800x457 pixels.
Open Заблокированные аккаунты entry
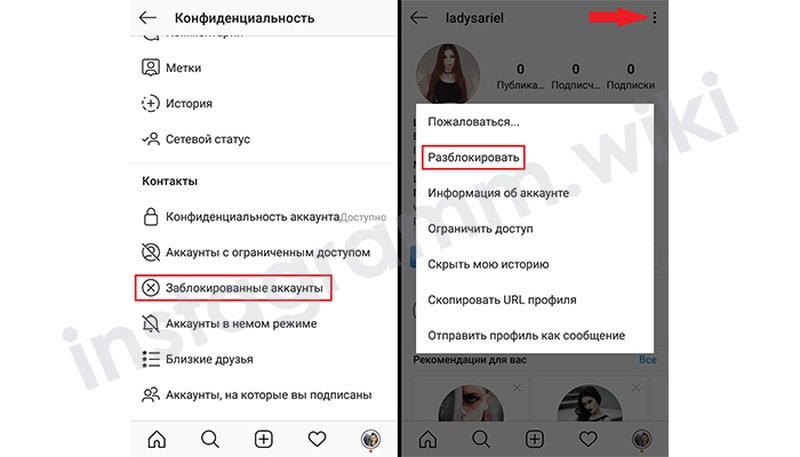(233, 288)
